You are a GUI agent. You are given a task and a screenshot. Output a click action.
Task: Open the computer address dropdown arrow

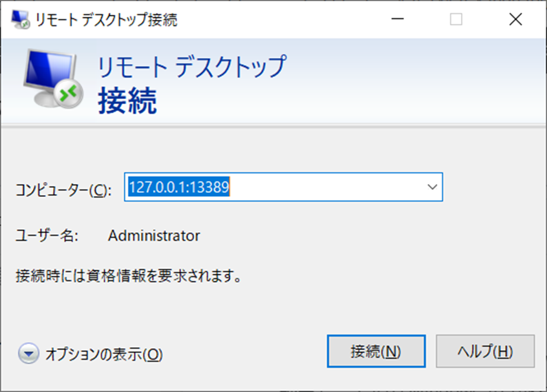coord(432,187)
